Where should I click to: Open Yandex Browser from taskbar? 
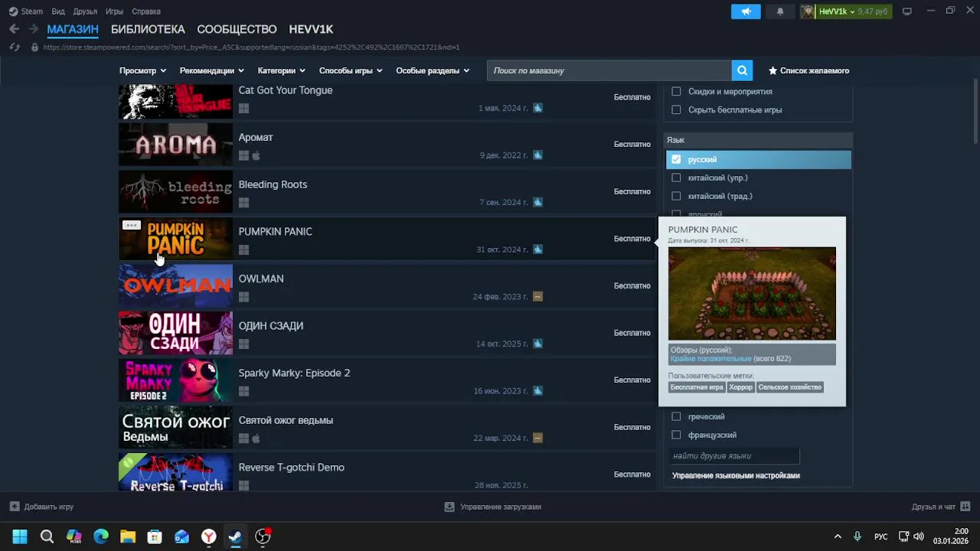click(208, 536)
